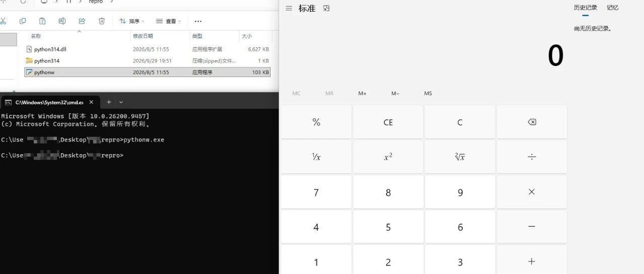This screenshot has width=644, height=274.
Task: Click digit 6 on Calculator
Action: (x=460, y=227)
